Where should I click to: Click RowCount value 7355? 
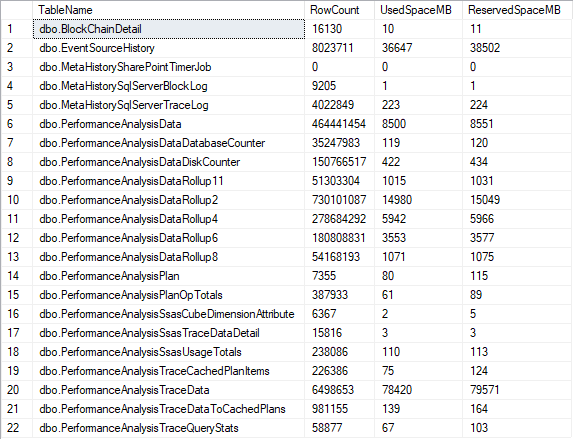pyautogui.click(x=339, y=276)
